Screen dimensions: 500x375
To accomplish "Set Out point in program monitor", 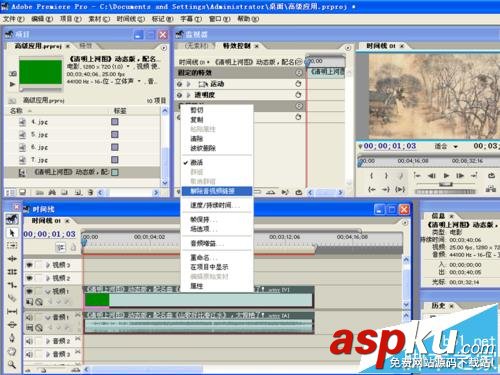I will point(386,175).
